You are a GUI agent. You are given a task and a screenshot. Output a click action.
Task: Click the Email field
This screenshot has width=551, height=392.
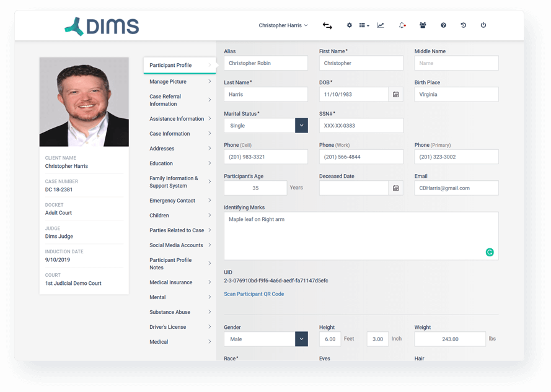pyautogui.click(x=456, y=188)
